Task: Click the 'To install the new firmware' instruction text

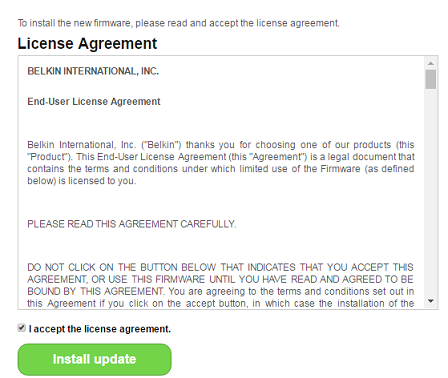Action: point(179,23)
